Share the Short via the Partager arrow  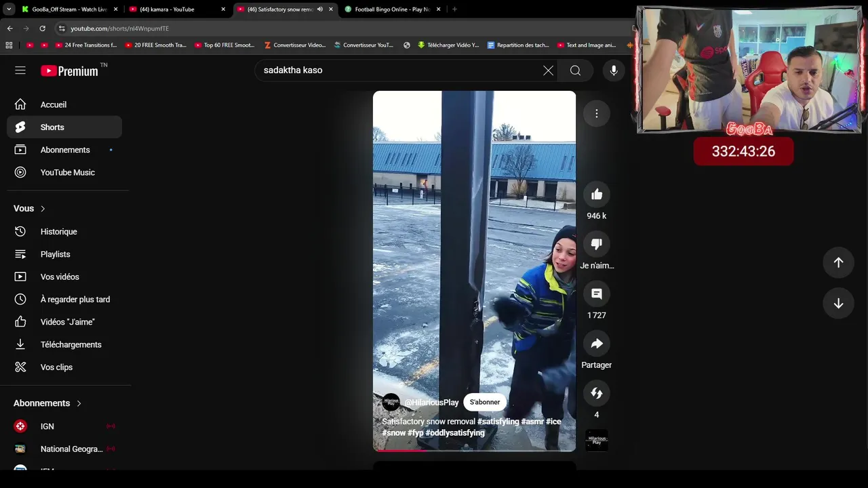597,344
